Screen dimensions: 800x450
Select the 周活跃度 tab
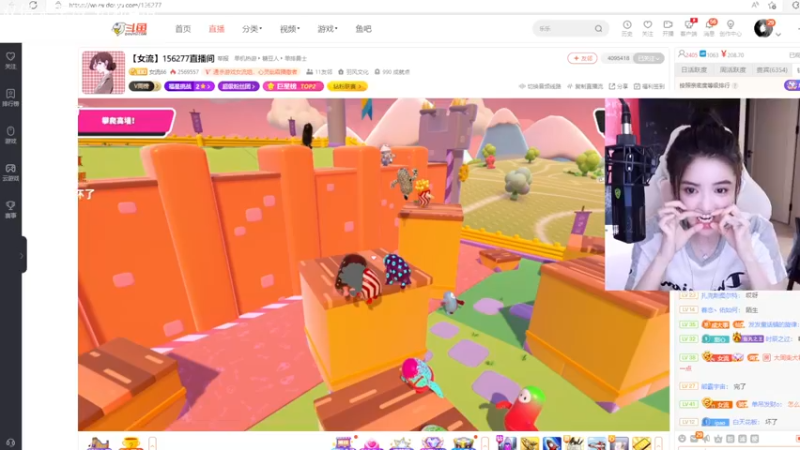pyautogui.click(x=733, y=69)
